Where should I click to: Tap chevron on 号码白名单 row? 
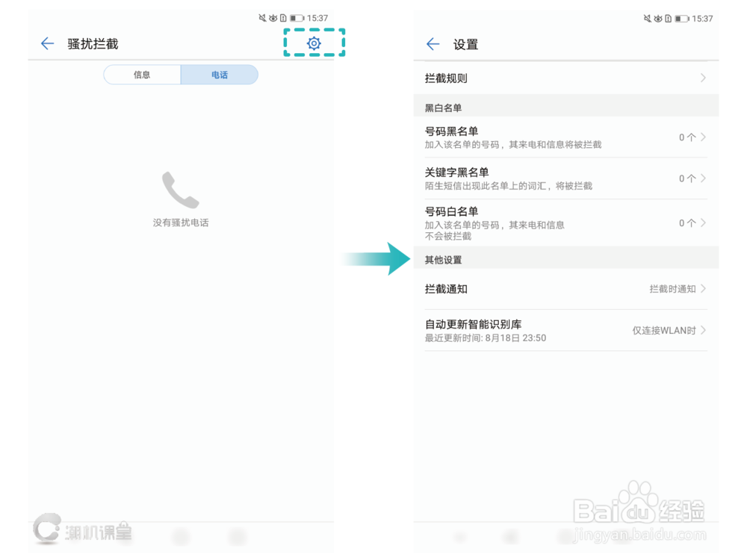point(703,223)
